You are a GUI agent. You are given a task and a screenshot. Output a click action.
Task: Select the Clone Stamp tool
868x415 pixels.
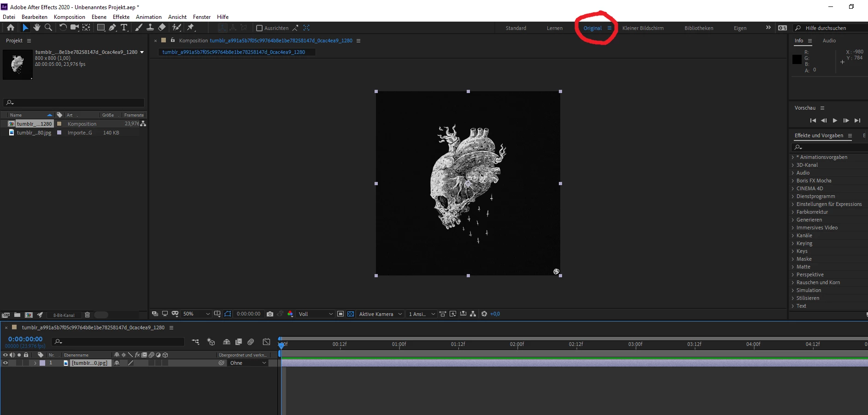[x=150, y=28]
